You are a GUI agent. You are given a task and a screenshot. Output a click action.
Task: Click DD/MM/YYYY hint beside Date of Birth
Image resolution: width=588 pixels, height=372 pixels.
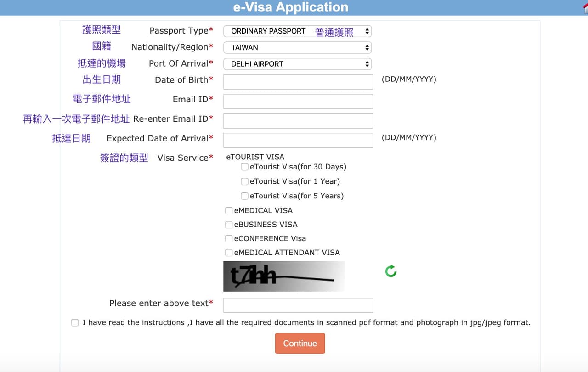[x=409, y=79]
